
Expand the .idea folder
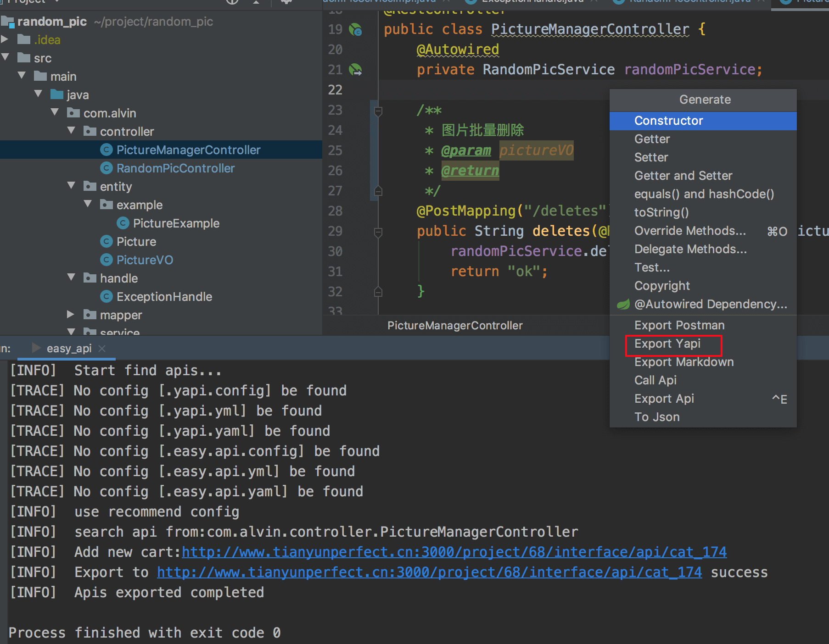click(5, 39)
